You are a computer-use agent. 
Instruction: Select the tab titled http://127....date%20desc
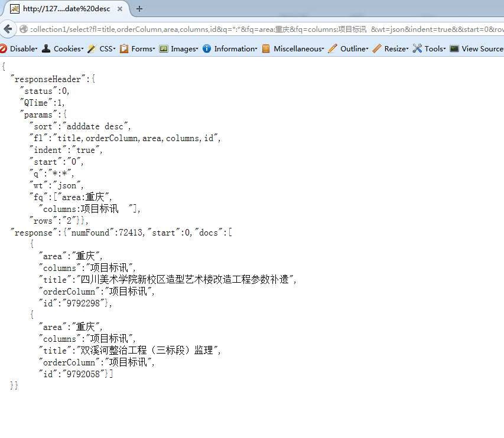pos(66,9)
